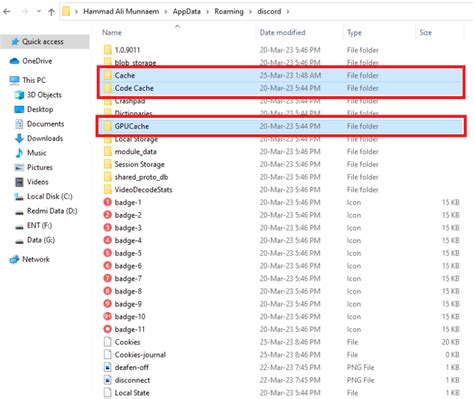Select the badge-9 icon file
474x399 pixels.
[x=107, y=304]
